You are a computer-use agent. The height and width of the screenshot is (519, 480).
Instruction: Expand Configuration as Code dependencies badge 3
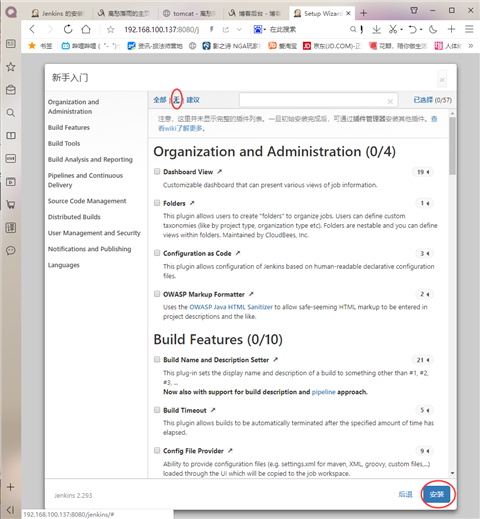pos(425,254)
